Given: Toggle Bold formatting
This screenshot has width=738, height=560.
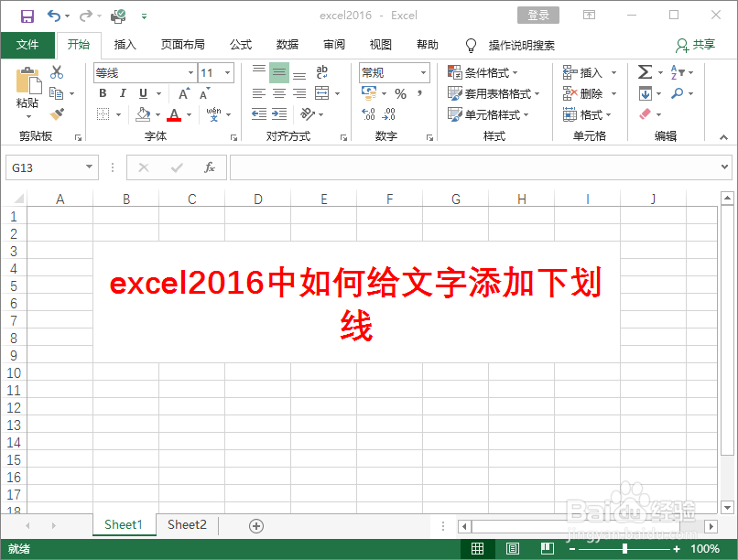Looking at the screenshot, I should tap(103, 93).
